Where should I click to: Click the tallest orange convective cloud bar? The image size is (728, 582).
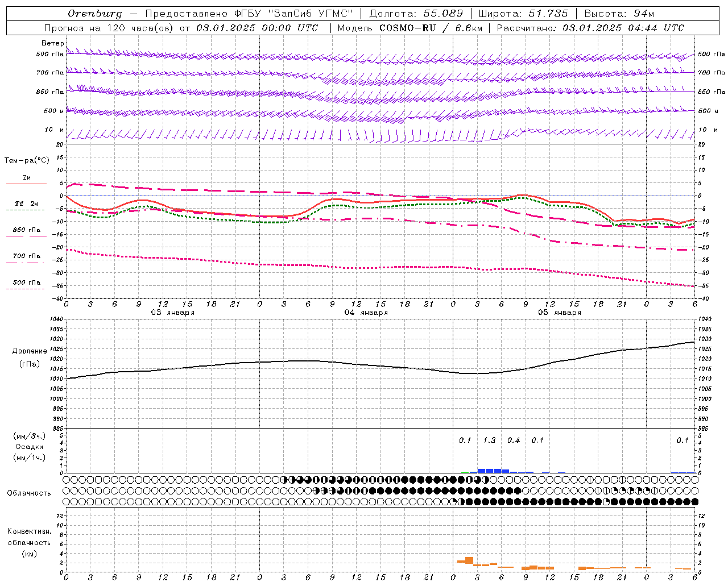[469, 560]
